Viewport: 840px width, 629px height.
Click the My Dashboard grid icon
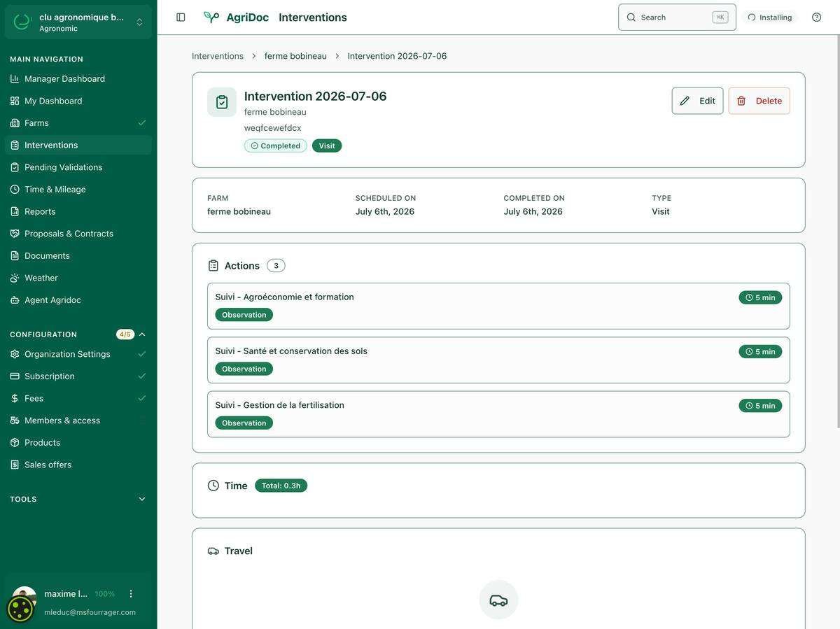15,101
